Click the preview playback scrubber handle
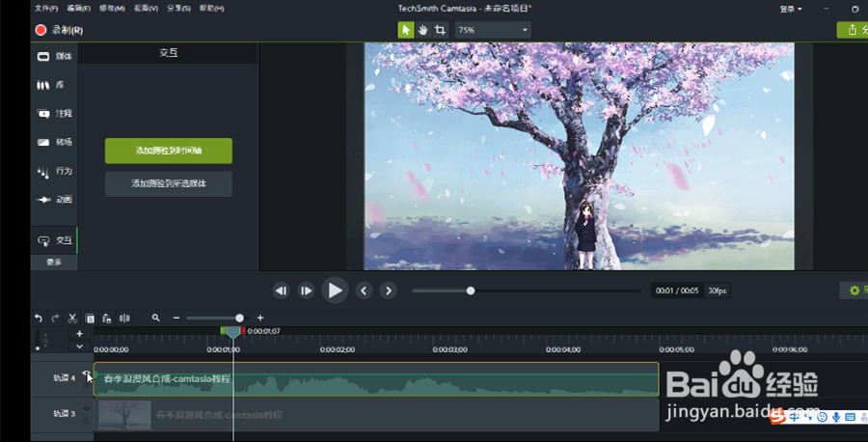 click(471, 290)
